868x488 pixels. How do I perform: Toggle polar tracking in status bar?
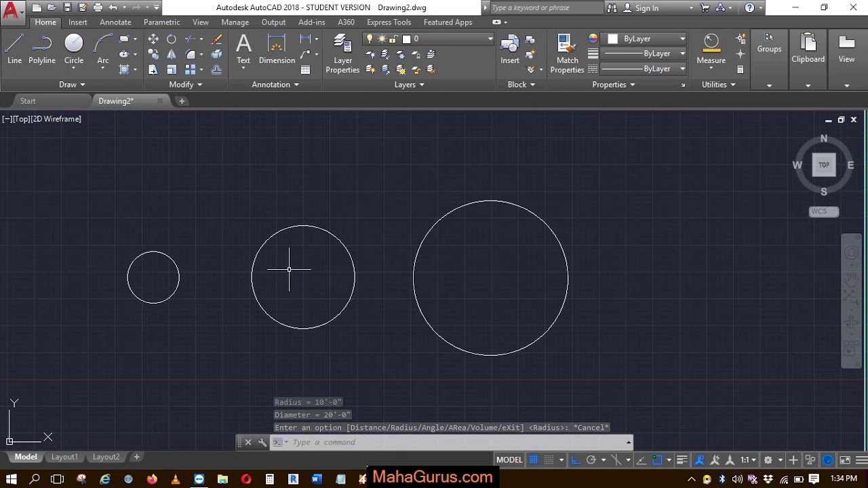click(591, 460)
